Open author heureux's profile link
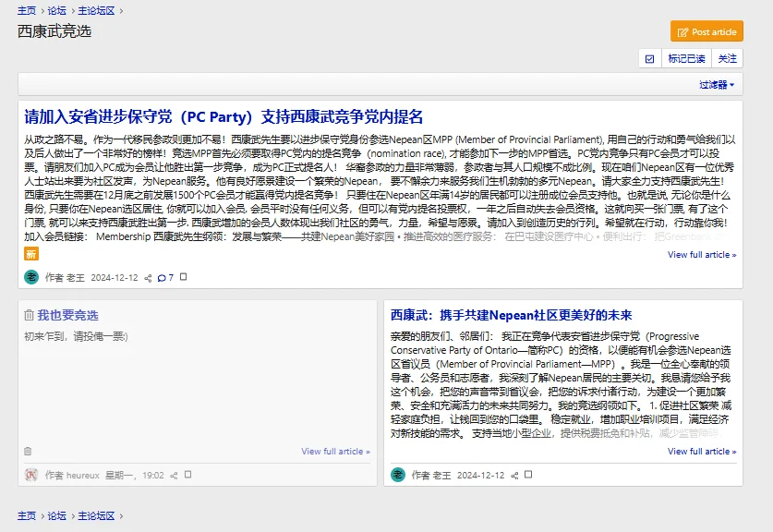 [x=83, y=476]
